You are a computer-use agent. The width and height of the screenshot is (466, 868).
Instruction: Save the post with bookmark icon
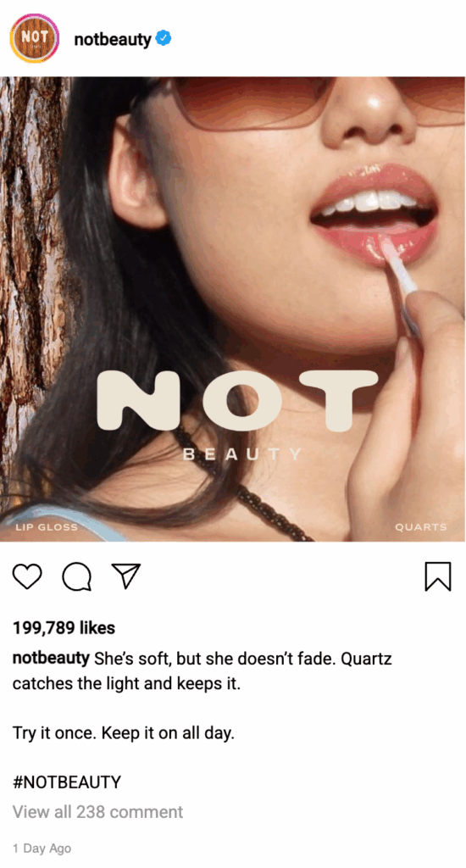pyautogui.click(x=438, y=576)
